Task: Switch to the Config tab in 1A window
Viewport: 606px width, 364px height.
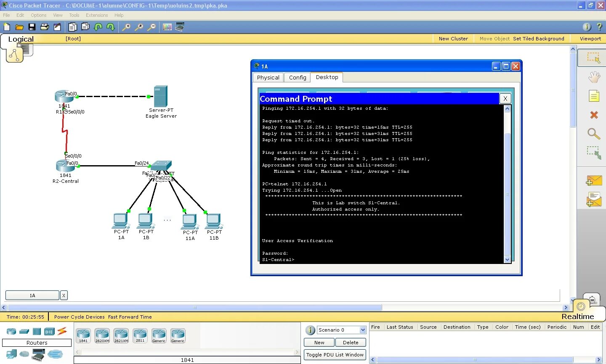Action: 298,77
